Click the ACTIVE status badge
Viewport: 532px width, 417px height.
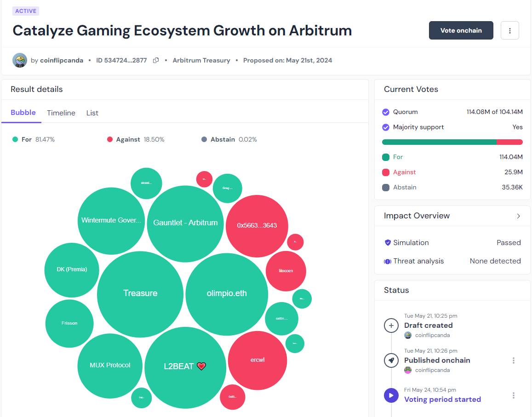(26, 11)
